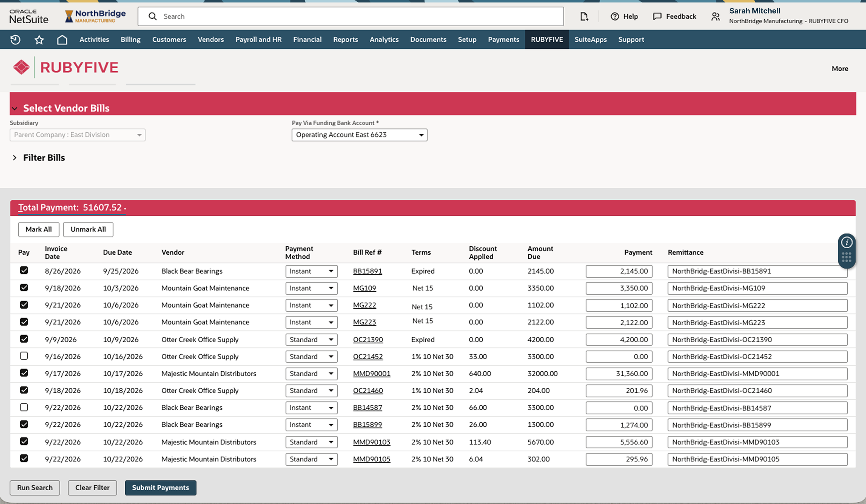Go to home dashboard icon
The image size is (866, 504).
tap(62, 39)
